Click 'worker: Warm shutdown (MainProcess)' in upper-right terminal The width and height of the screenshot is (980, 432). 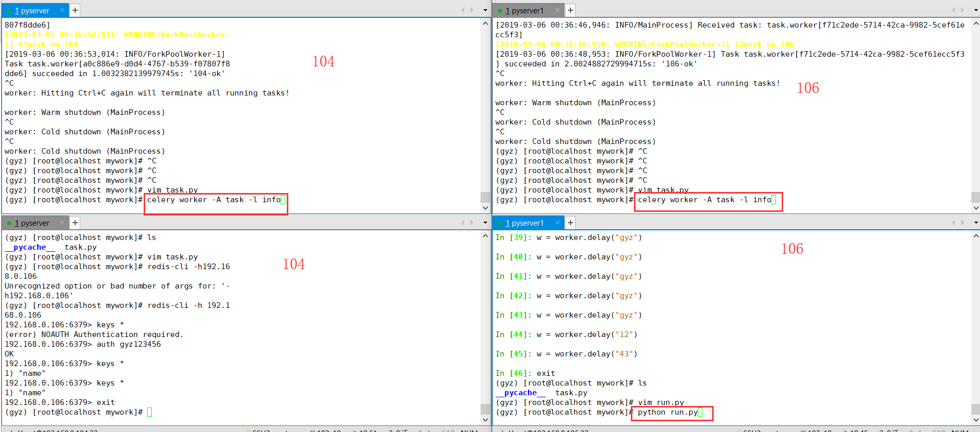coord(576,103)
